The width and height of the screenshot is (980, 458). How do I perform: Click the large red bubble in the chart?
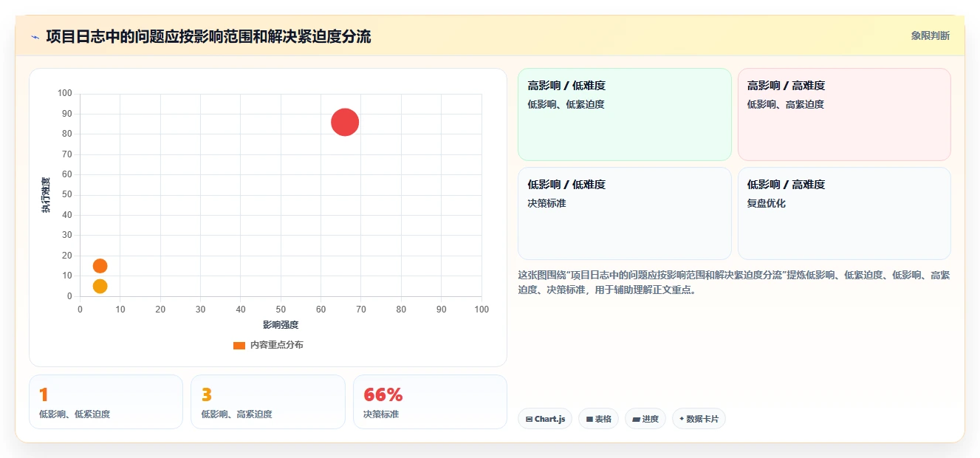[345, 122]
